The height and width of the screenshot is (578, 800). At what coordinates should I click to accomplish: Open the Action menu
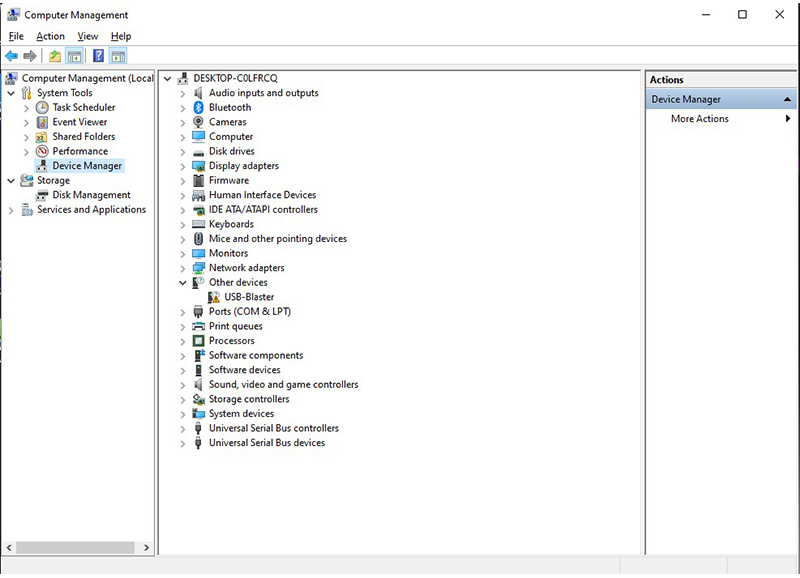tap(50, 36)
